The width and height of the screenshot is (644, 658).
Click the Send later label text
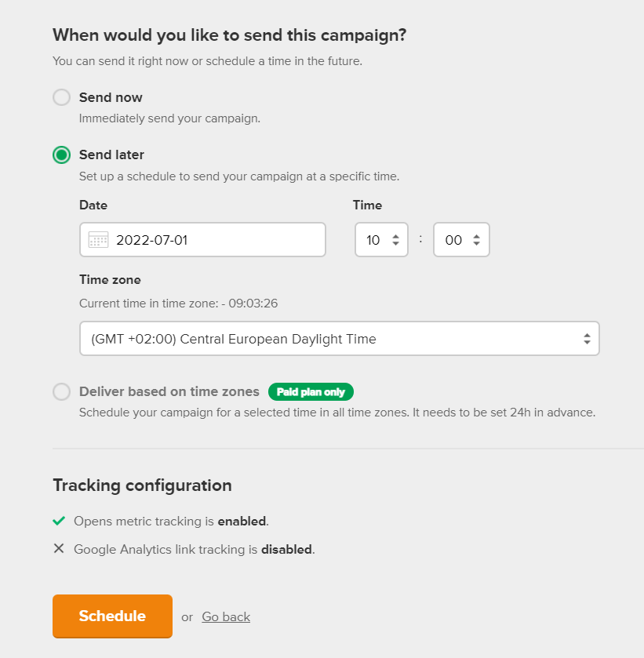[x=111, y=155]
